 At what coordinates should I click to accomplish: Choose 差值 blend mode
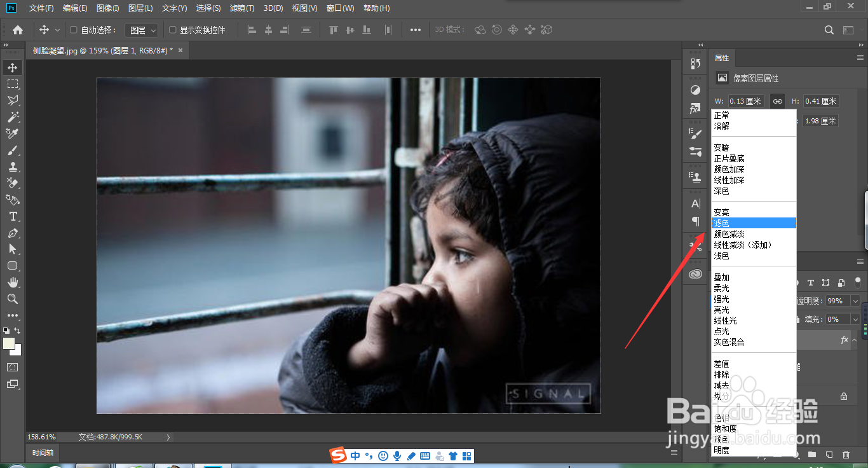(x=754, y=364)
